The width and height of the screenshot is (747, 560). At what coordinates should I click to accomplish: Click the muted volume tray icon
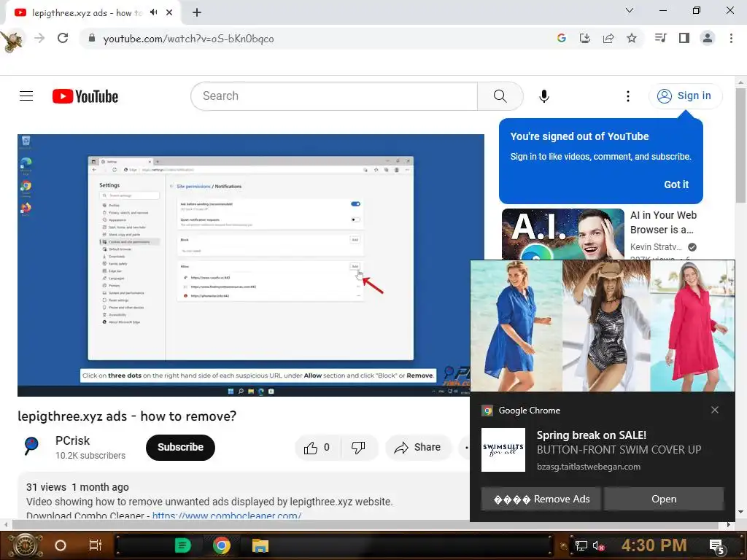tap(599, 545)
